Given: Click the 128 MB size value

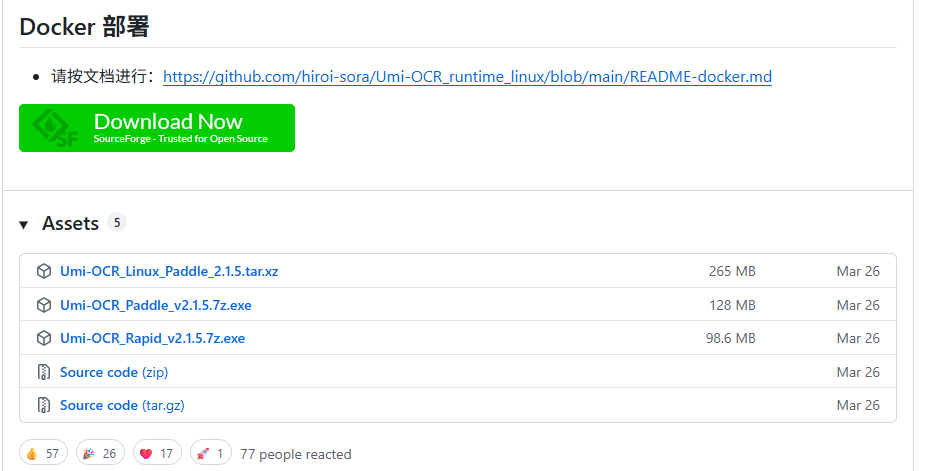Looking at the screenshot, I should click(x=732, y=305).
